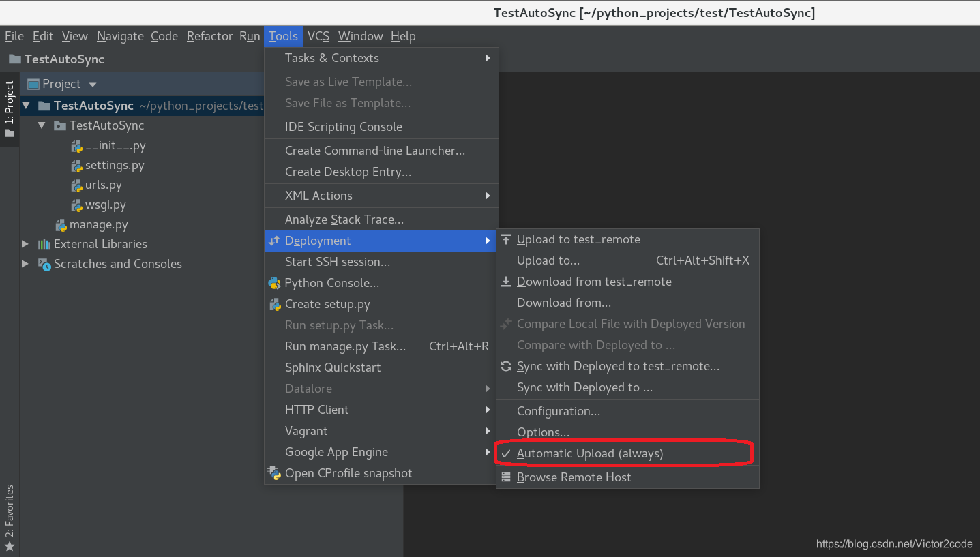Collapse the inner TestAutoSync package node

pyautogui.click(x=42, y=125)
